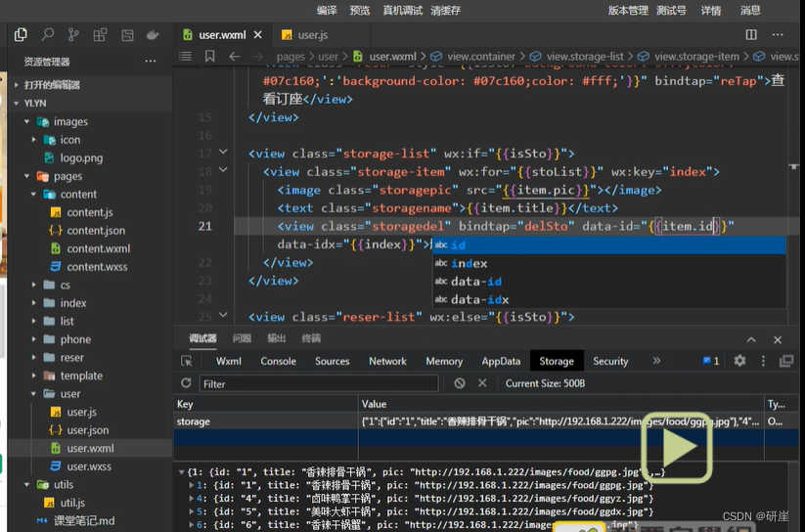
Task: Click the clear-all circle-slash icon
Action: click(460, 383)
